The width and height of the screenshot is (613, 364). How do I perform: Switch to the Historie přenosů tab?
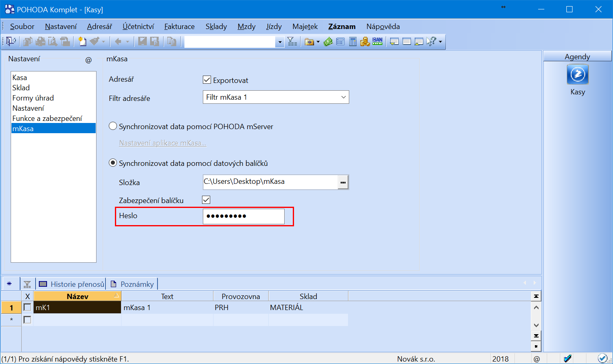point(72,284)
